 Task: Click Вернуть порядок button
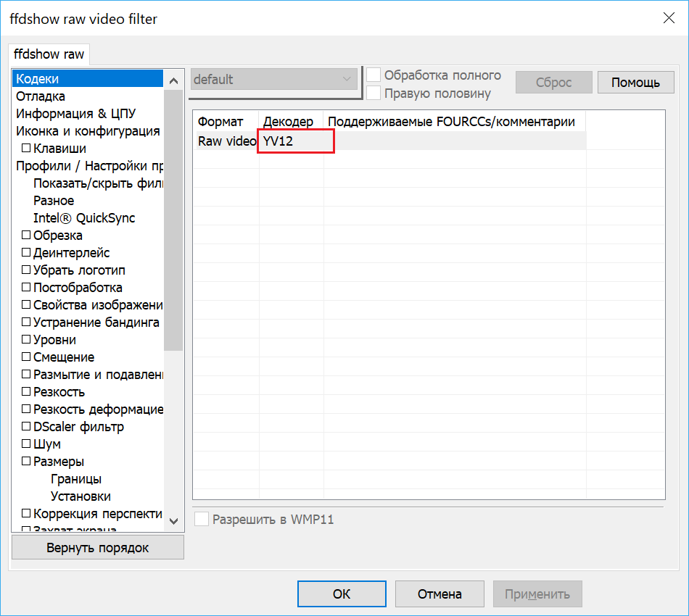98,548
